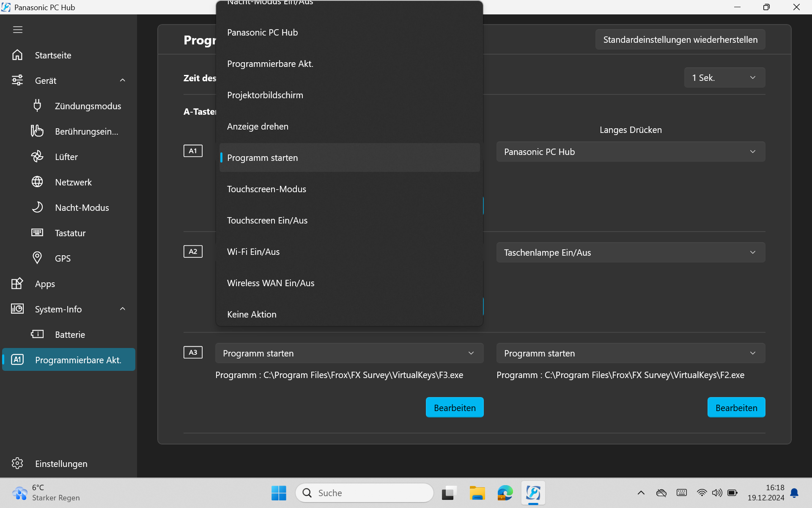Select Touchscreen-Modus from the list

(266, 189)
